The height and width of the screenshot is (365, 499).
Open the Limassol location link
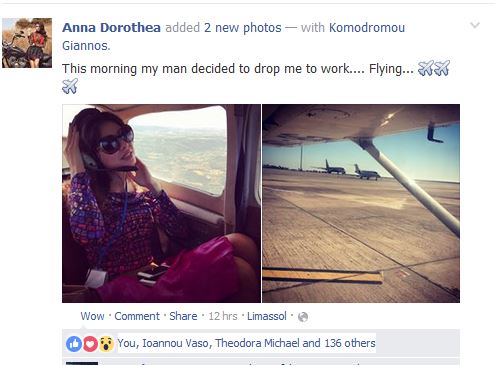click(267, 316)
